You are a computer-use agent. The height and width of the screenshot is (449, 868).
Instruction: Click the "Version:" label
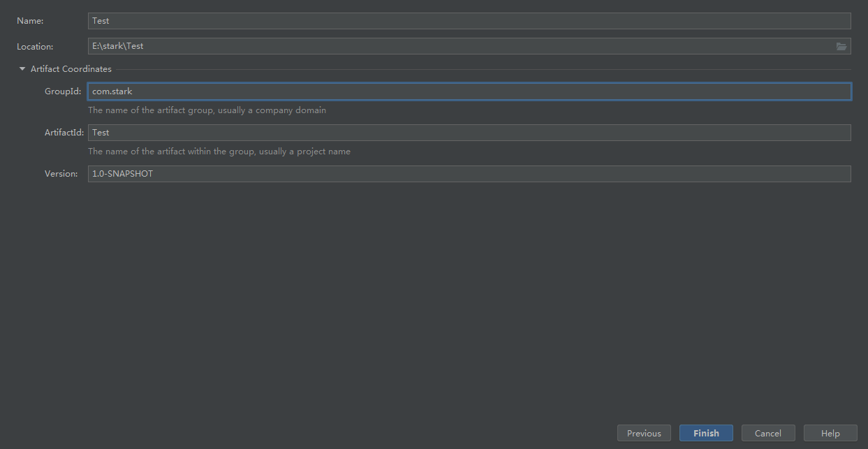61,174
